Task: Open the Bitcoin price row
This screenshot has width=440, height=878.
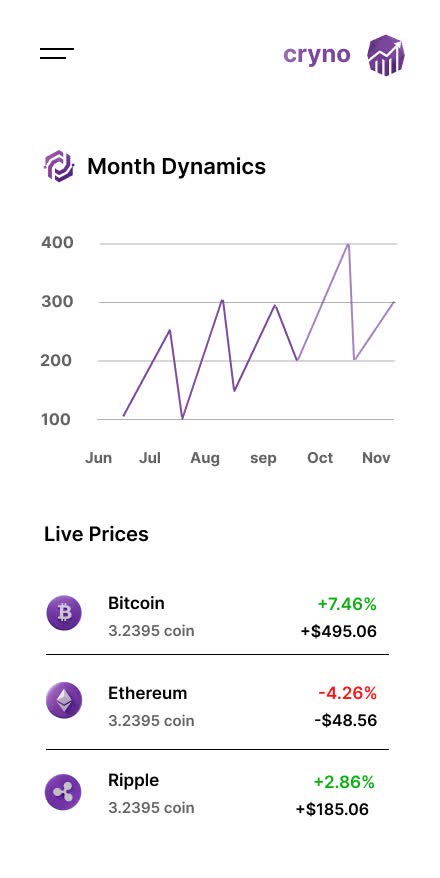Action: point(217,617)
